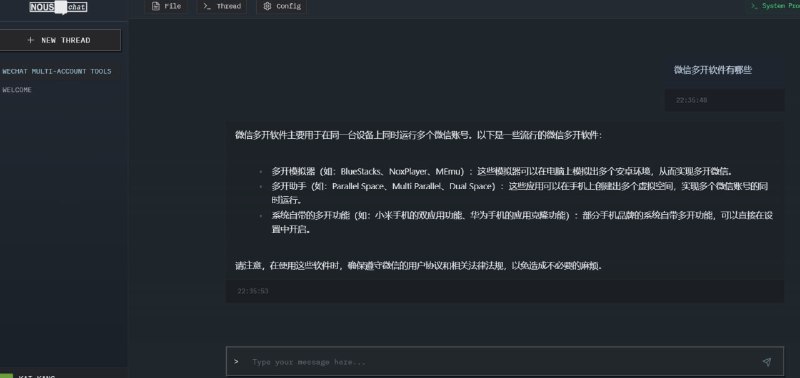Image resolution: width=800 pixels, height=378 pixels.
Task: Click the System Prompt button
Action: click(773, 6)
